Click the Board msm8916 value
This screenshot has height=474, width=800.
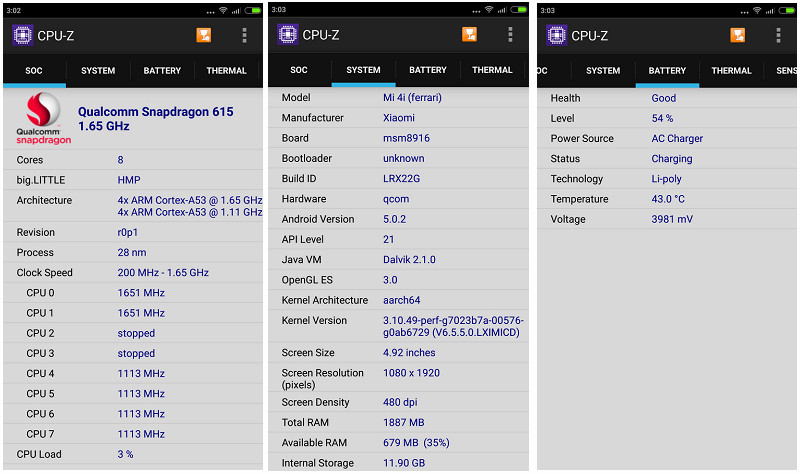407,138
